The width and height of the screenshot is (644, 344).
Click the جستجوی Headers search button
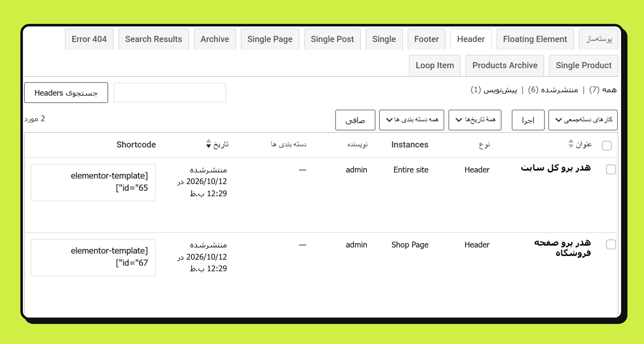coord(66,93)
